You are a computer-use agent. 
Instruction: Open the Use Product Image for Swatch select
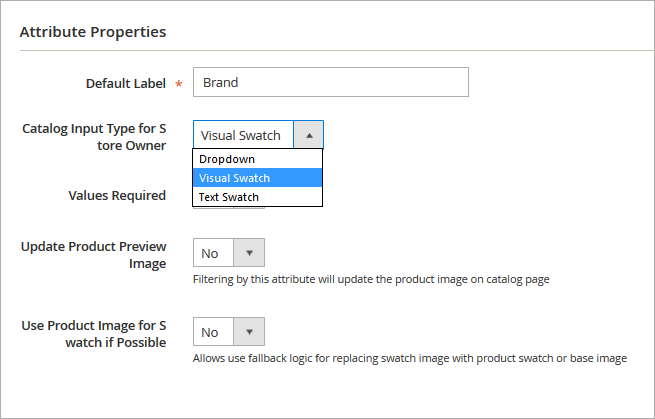pyautogui.click(x=213, y=332)
